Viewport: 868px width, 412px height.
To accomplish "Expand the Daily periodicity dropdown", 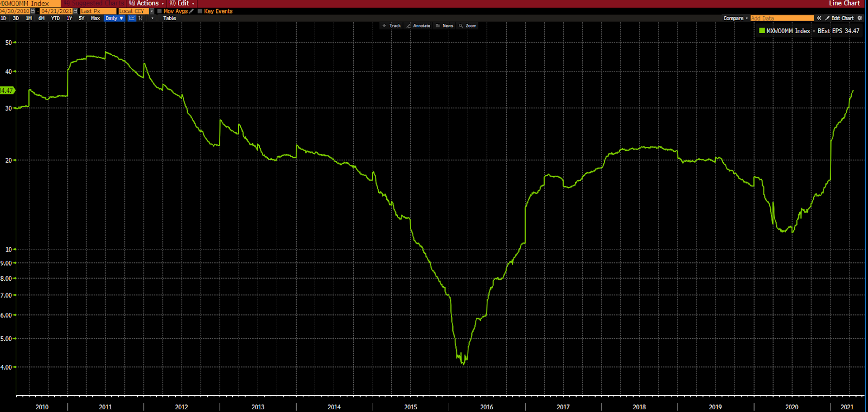I will (114, 18).
